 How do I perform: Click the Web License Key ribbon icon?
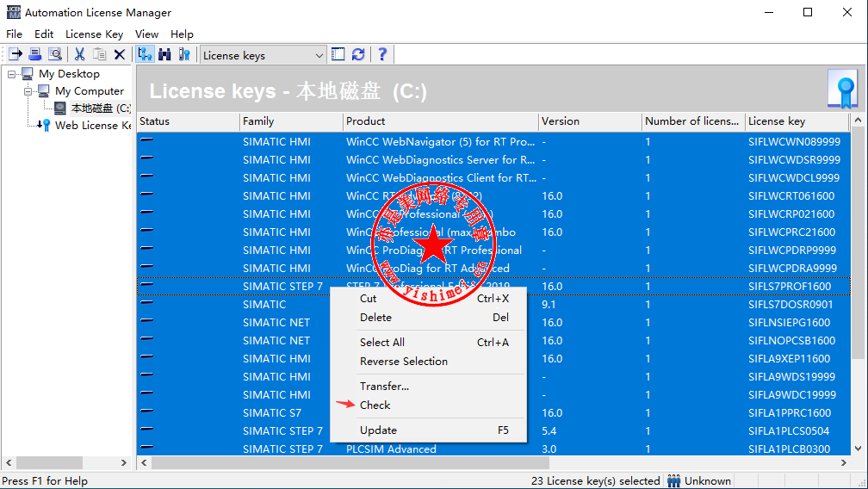click(46, 125)
